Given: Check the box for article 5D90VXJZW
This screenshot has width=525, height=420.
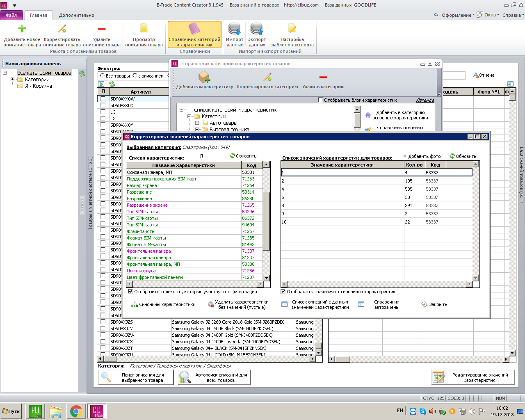Looking at the screenshot, I should pyautogui.click(x=103, y=335).
